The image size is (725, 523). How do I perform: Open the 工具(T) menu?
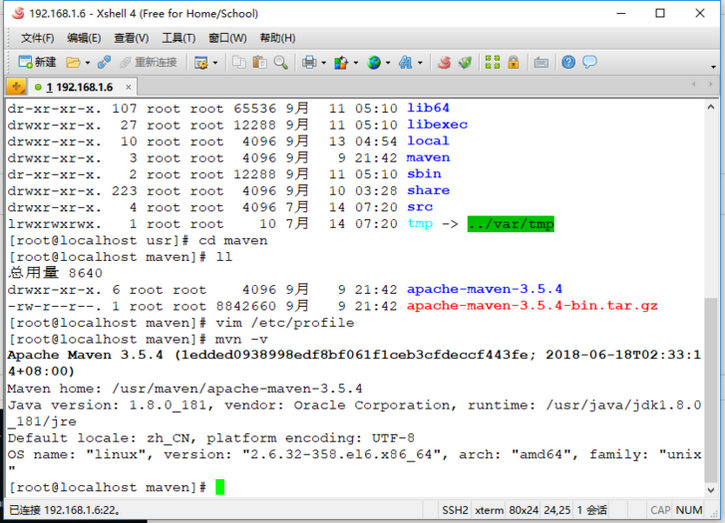coord(178,38)
